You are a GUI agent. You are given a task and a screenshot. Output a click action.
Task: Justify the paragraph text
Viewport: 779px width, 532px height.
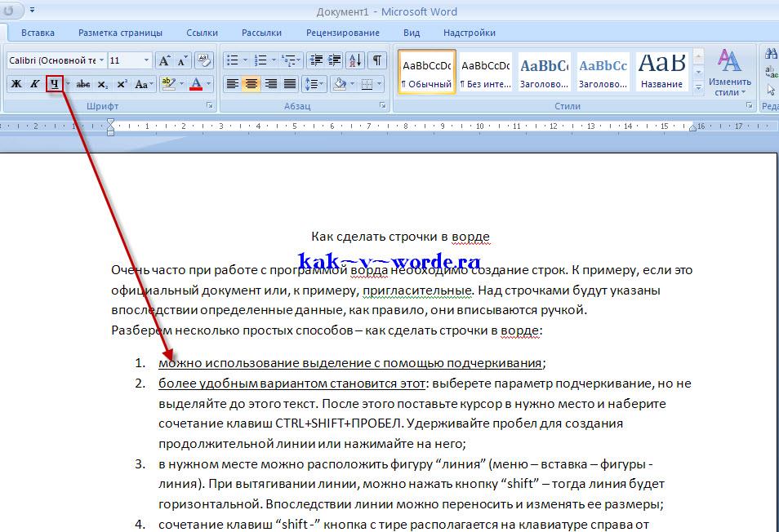coord(290,84)
